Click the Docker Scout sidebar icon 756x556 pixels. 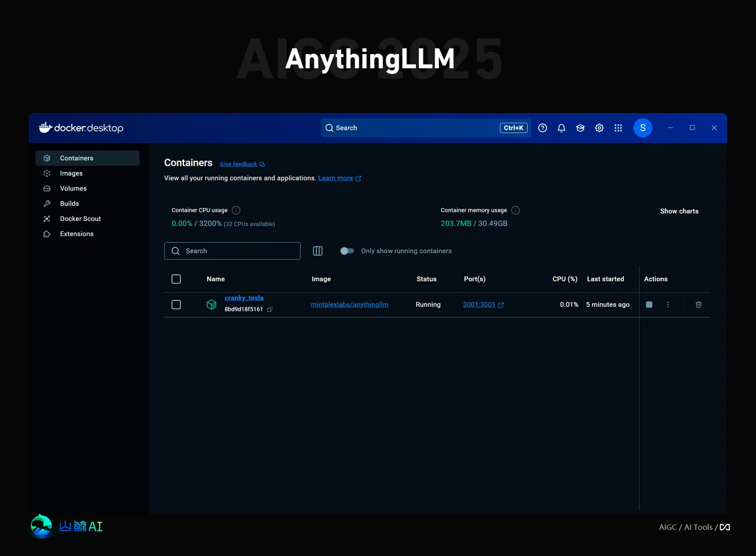47,219
